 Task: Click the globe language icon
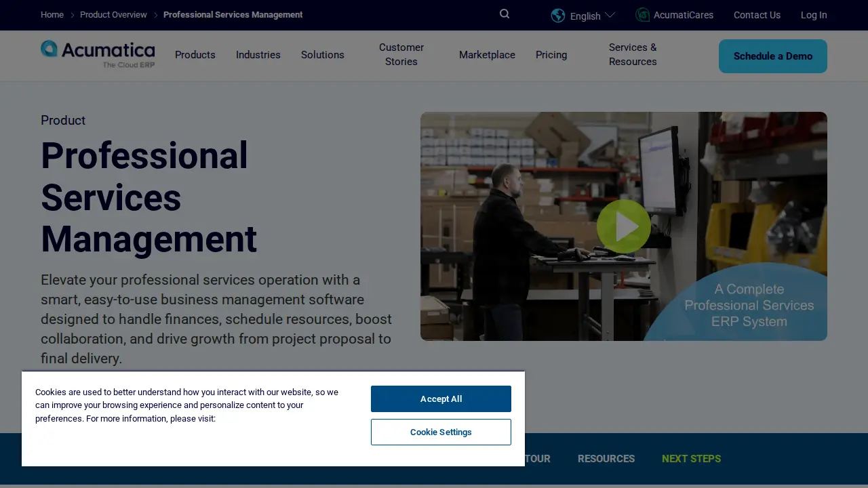tap(558, 16)
